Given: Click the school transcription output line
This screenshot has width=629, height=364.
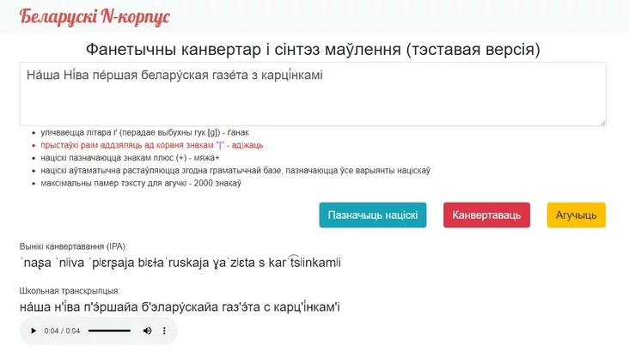Looking at the screenshot, I should pyautogui.click(x=180, y=307).
